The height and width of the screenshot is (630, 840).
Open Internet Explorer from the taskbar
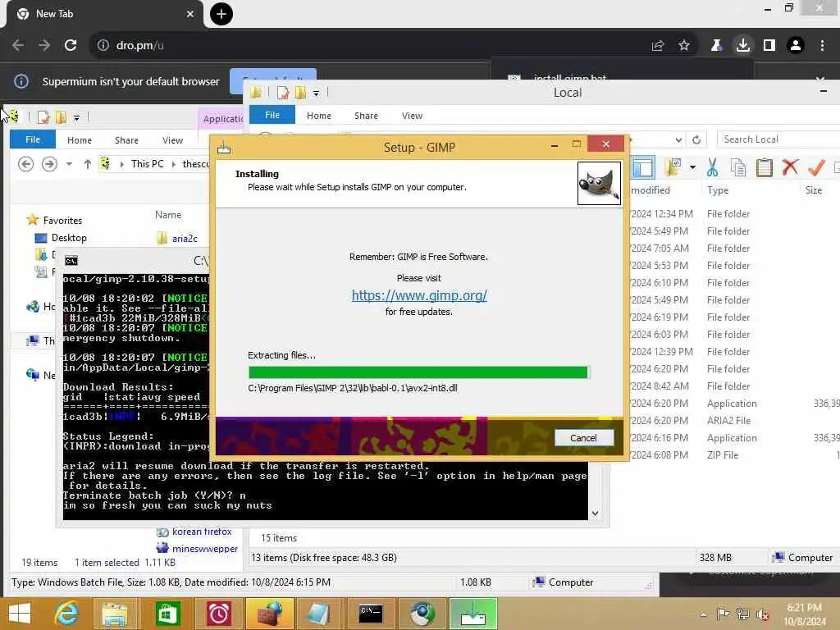click(66, 614)
